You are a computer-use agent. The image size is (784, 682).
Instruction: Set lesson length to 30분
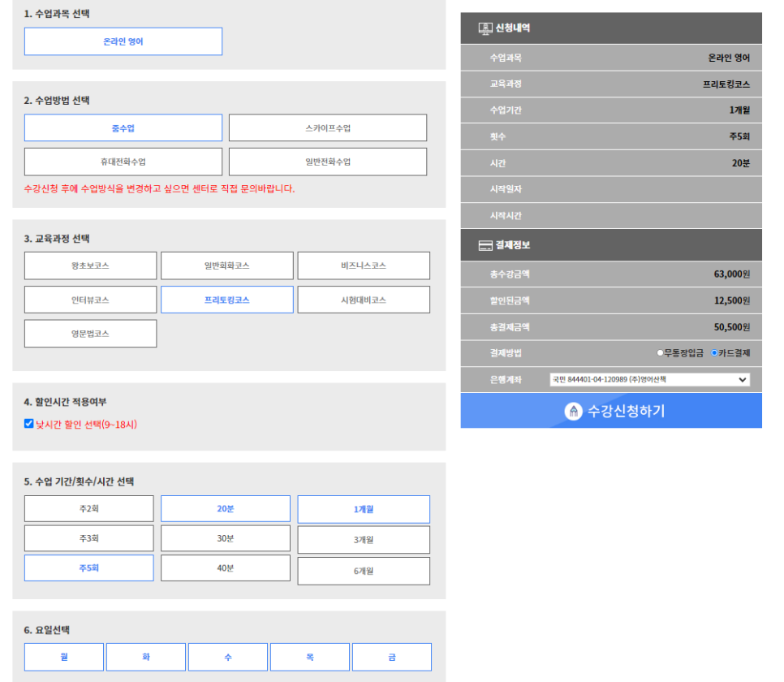click(226, 538)
